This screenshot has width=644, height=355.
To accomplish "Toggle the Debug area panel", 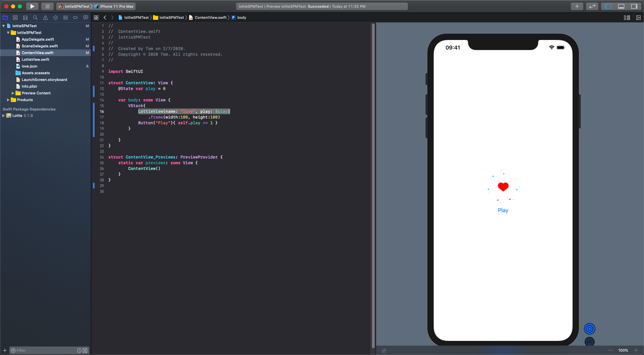I will click(x=621, y=6).
